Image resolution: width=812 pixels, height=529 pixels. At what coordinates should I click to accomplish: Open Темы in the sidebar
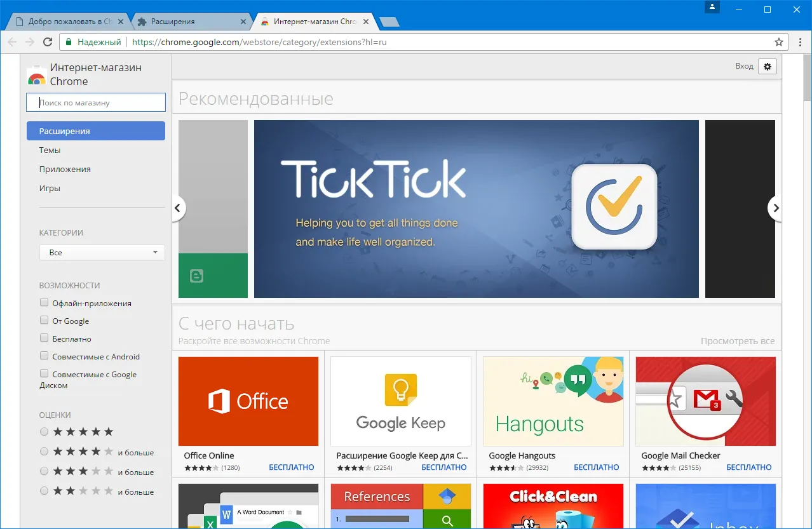coord(50,151)
